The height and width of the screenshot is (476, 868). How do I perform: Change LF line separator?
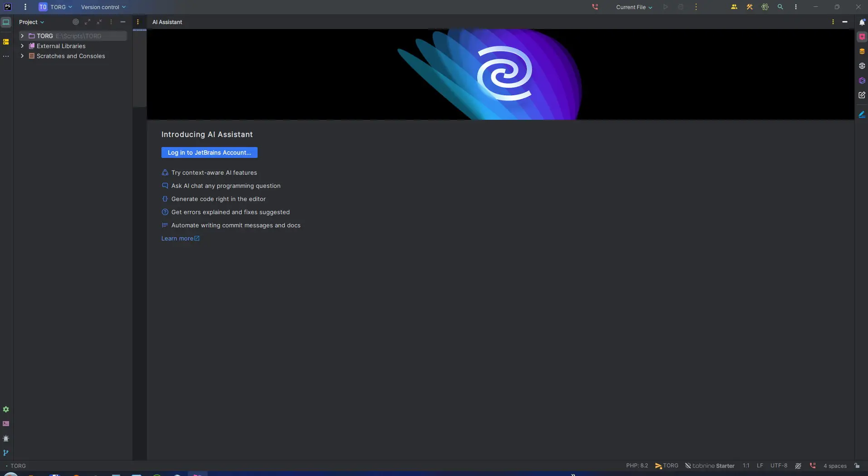click(760, 466)
